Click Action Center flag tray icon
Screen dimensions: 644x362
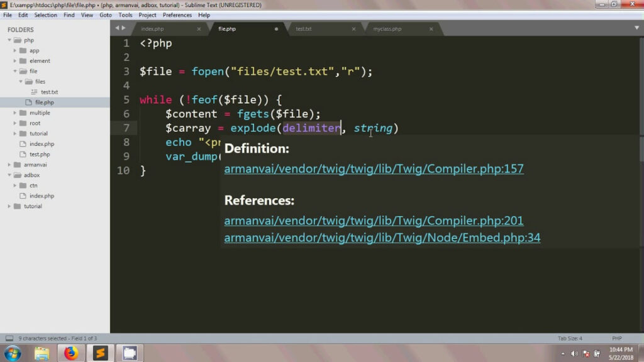[586, 354]
